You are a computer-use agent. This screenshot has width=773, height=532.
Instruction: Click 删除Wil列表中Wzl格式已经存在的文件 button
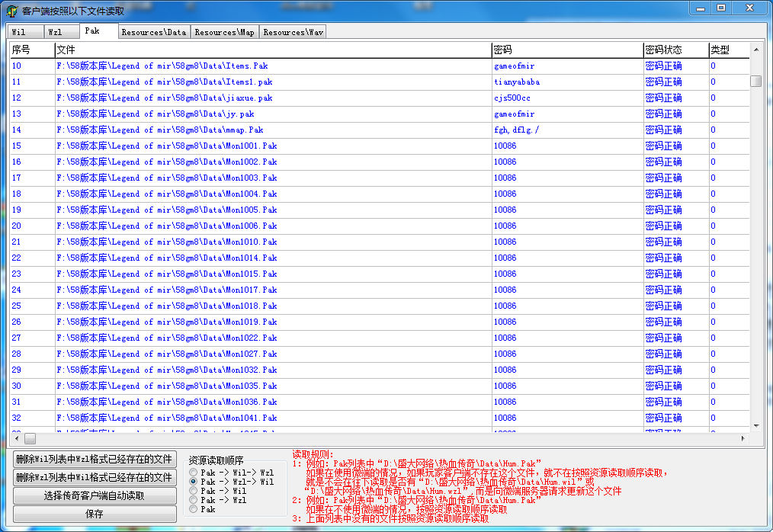(x=95, y=459)
